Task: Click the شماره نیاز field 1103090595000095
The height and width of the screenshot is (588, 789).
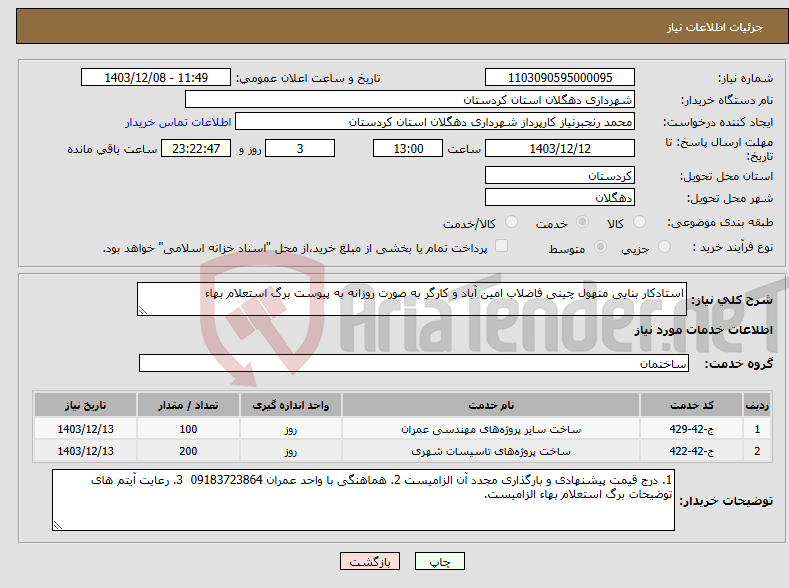Action: point(560,77)
